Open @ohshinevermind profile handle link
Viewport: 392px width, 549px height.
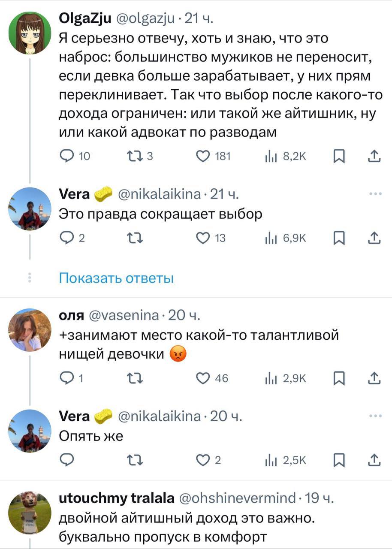[237, 498]
